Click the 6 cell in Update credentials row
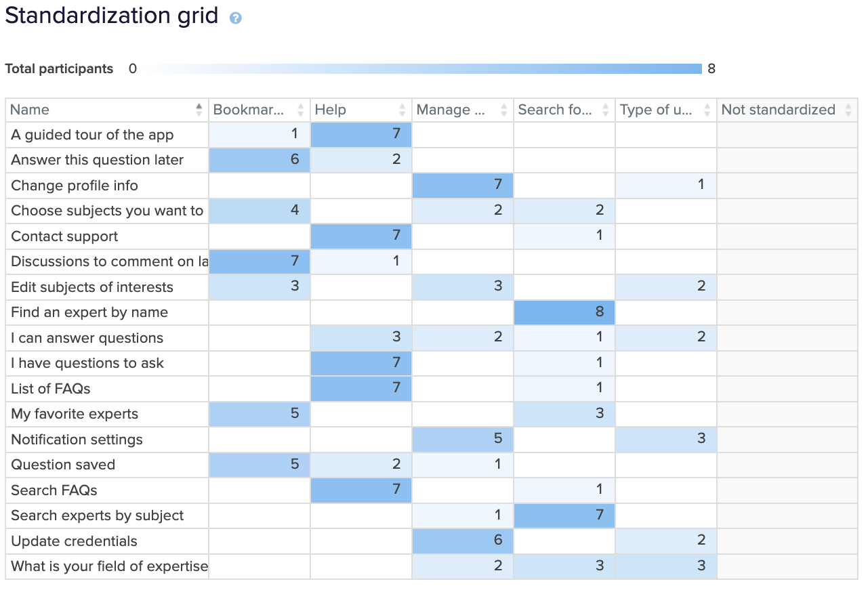This screenshot has width=868, height=590. [463, 541]
